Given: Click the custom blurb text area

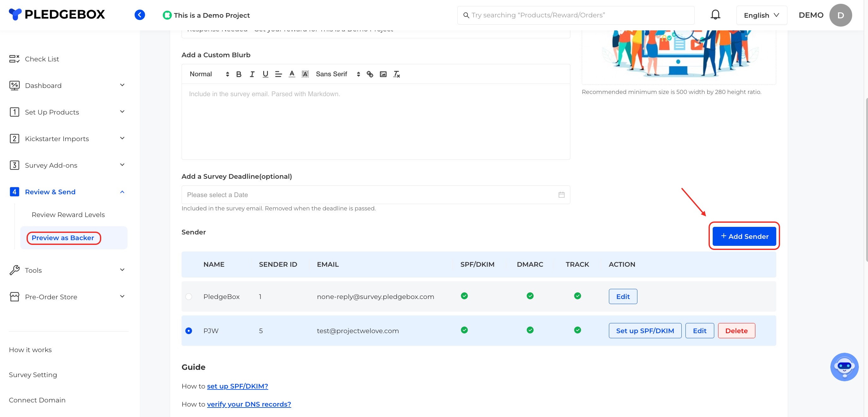Looking at the screenshot, I should [x=375, y=121].
